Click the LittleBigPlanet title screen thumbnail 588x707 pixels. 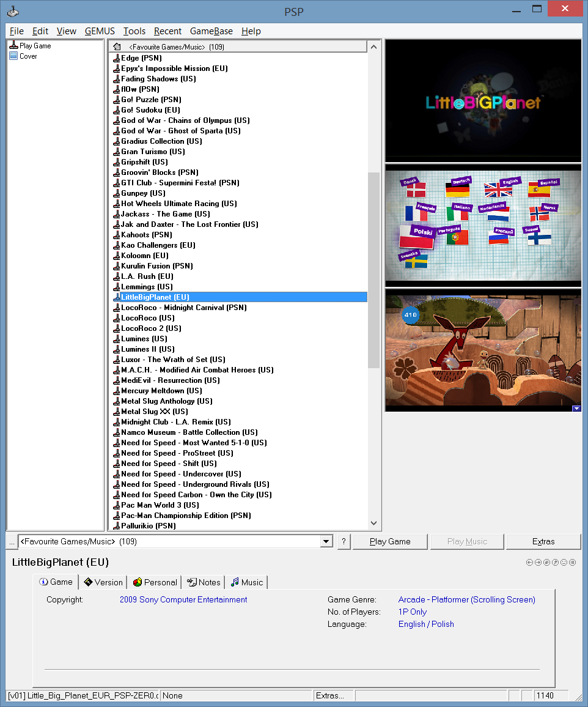point(483,100)
